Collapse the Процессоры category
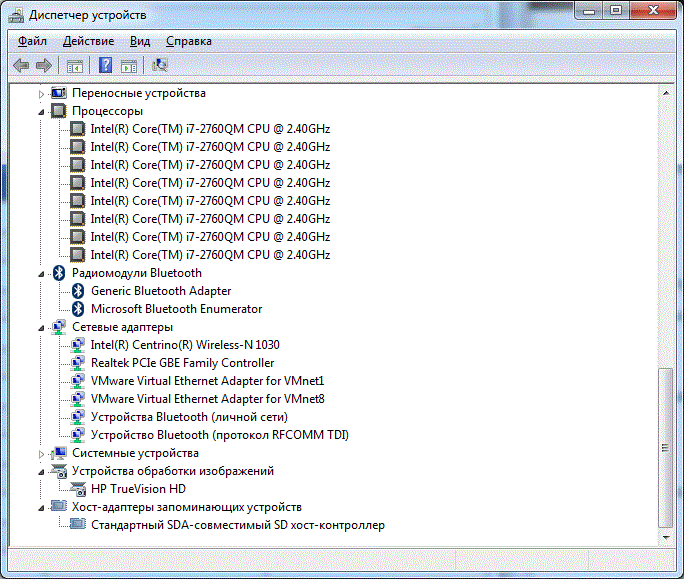The image size is (684, 579). 42,111
